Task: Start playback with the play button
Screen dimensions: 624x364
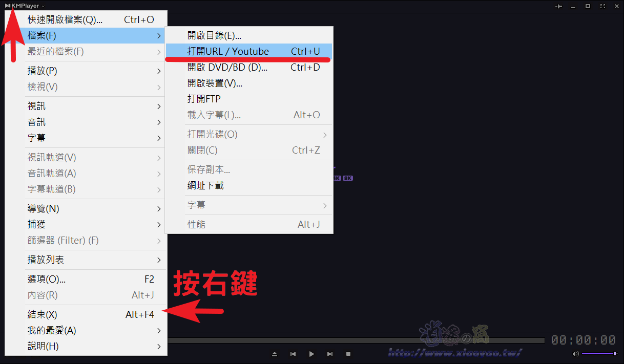Action: [x=311, y=354]
